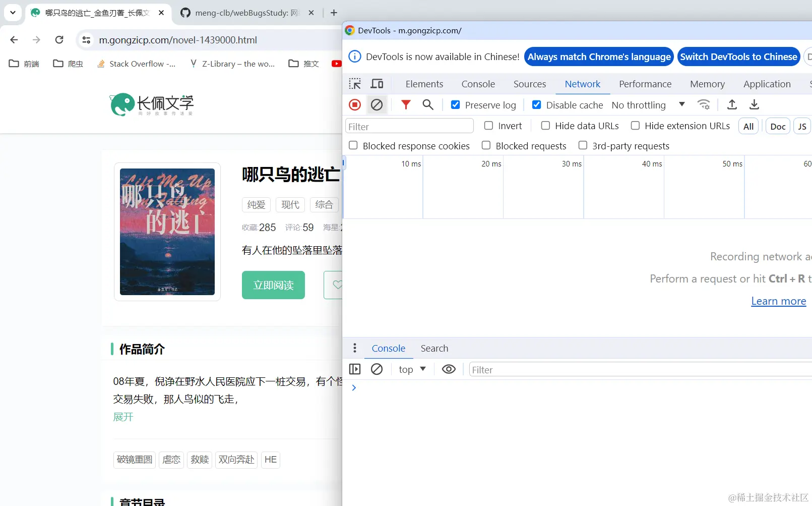
Task: Expand the synopsis with 展开
Action: (x=123, y=417)
